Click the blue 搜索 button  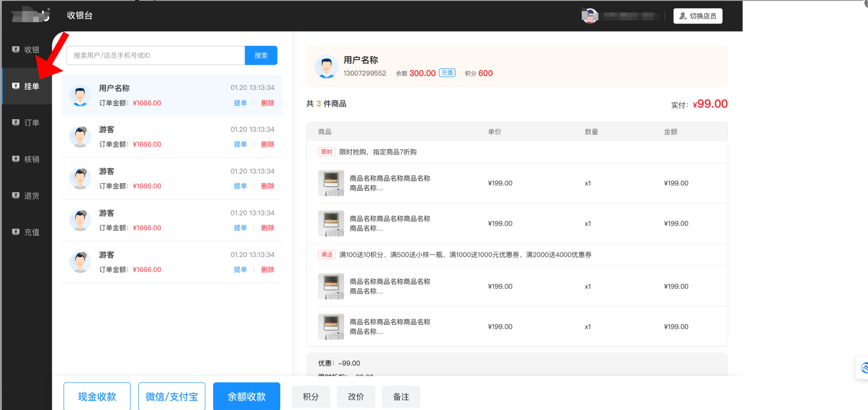(261, 55)
